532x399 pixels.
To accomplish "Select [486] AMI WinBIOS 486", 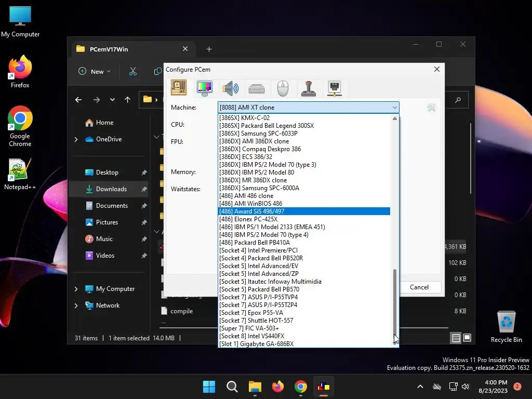I will pos(304,204).
